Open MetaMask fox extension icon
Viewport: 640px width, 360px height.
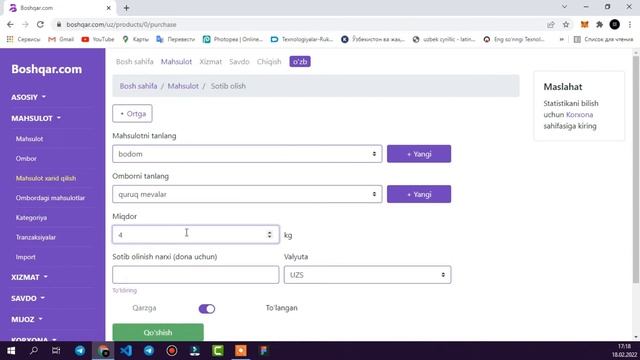tap(584, 24)
